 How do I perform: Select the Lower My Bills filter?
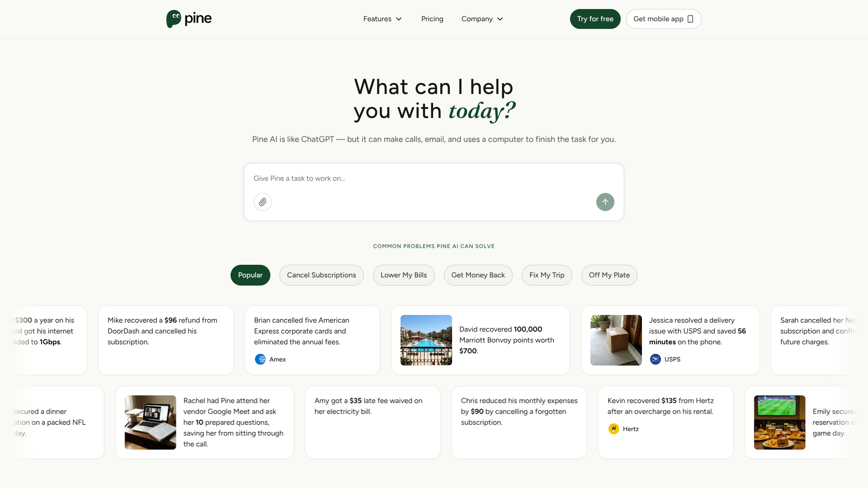403,275
